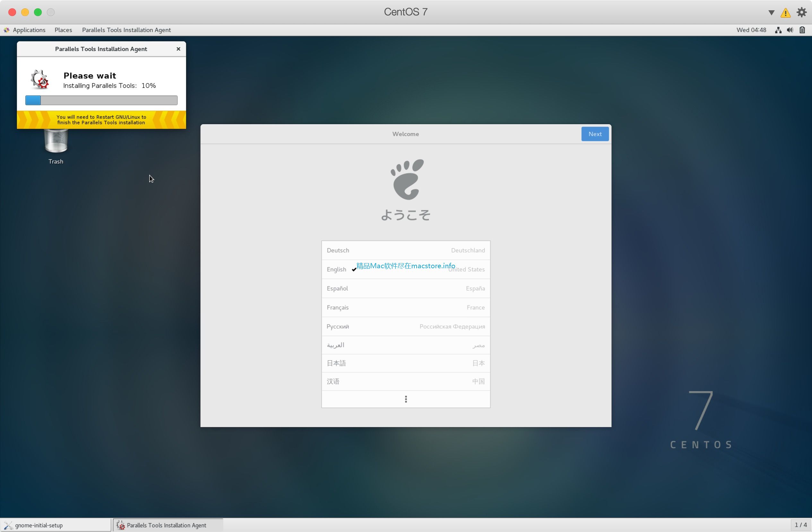The height and width of the screenshot is (532, 812).
Task: Open the dropdown arrow in Parallels title bar
Action: [771, 13]
